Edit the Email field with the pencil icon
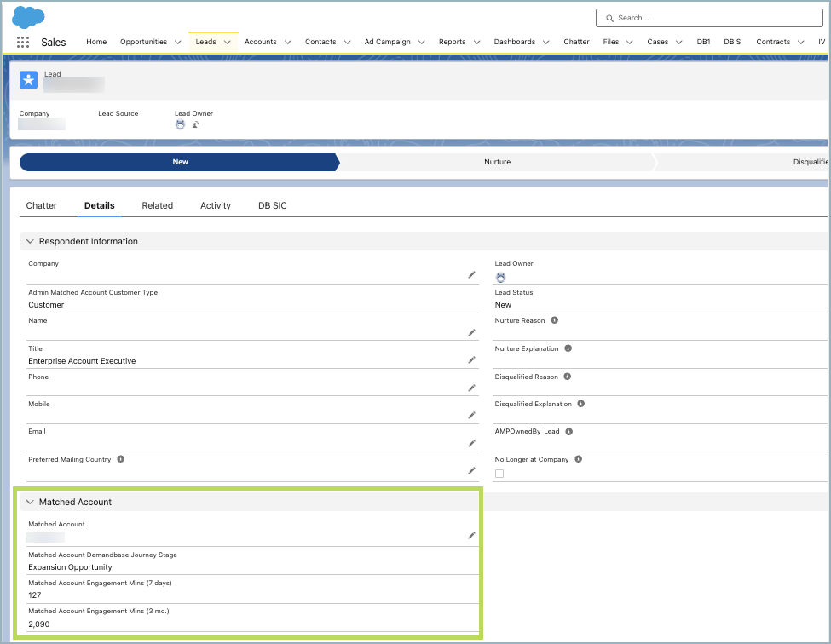831x644 pixels. tap(471, 442)
